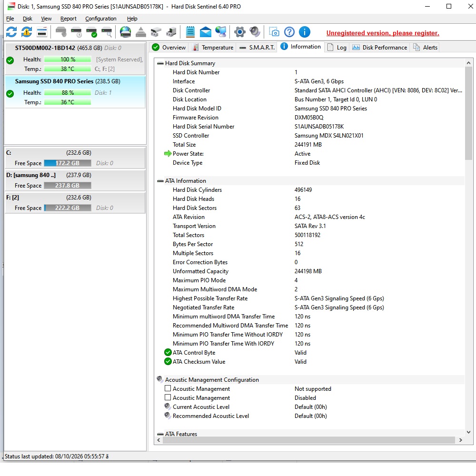Open settings with the gear icon
The height and width of the screenshot is (476, 476).
[x=239, y=32]
